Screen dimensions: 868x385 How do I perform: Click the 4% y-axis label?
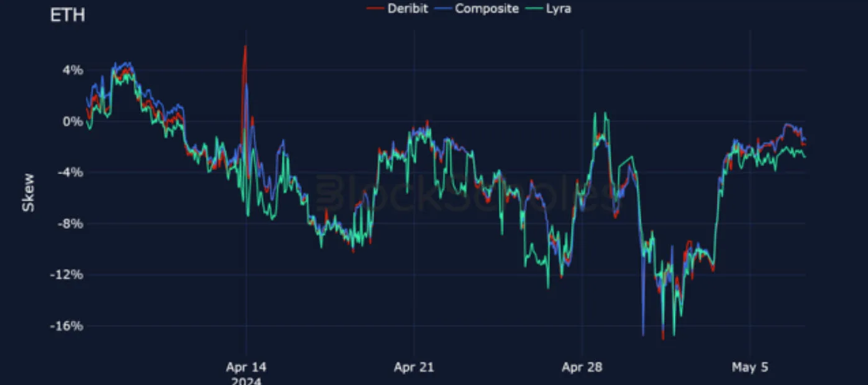coord(73,70)
